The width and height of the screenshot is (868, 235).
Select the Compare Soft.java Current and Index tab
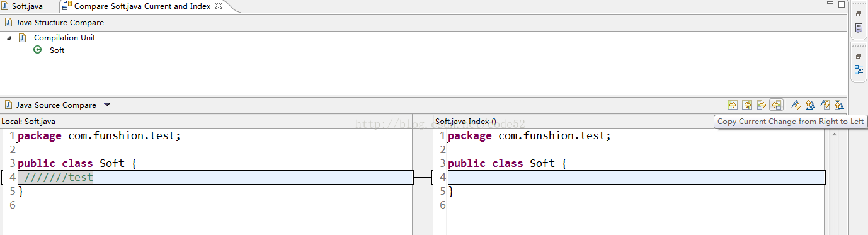(142, 6)
